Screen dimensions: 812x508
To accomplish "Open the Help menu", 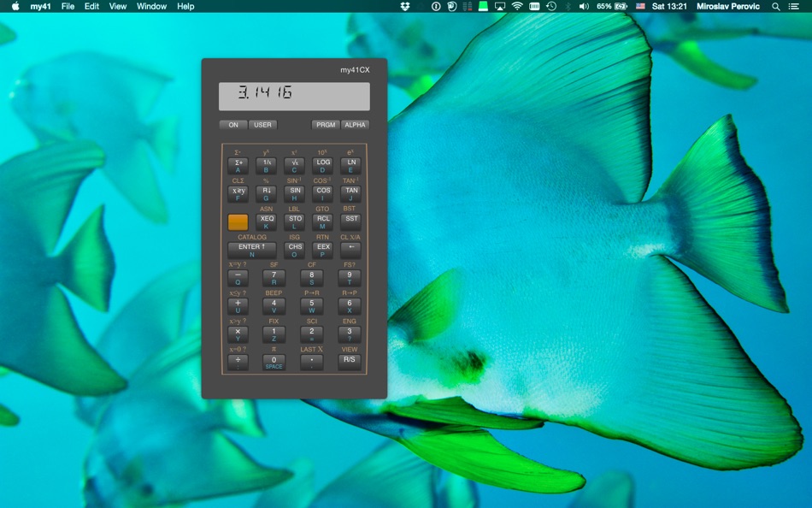I will [185, 6].
